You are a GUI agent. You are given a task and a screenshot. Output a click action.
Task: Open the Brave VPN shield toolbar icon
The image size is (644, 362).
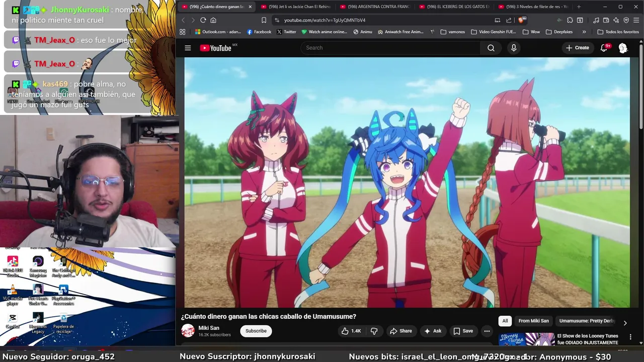pos(626,20)
